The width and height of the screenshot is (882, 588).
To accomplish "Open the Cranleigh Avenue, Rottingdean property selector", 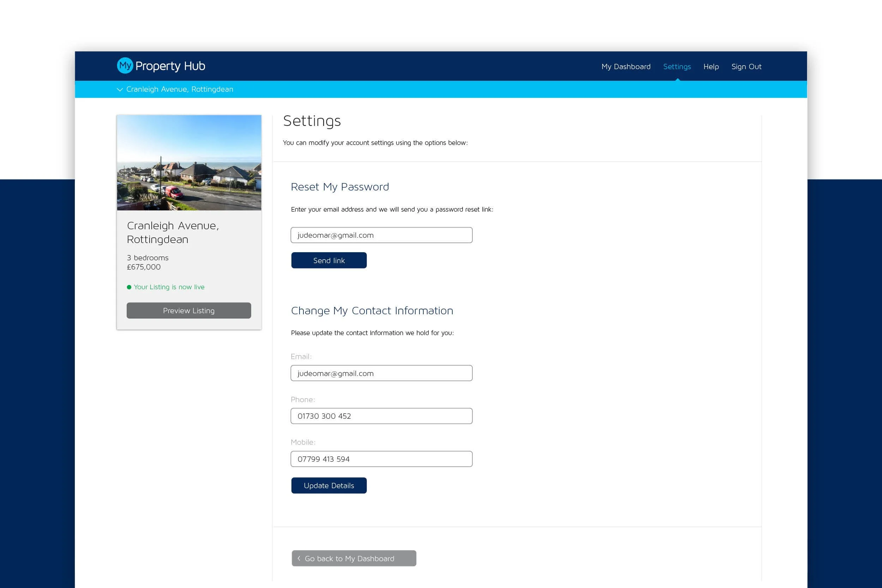I will coord(175,89).
